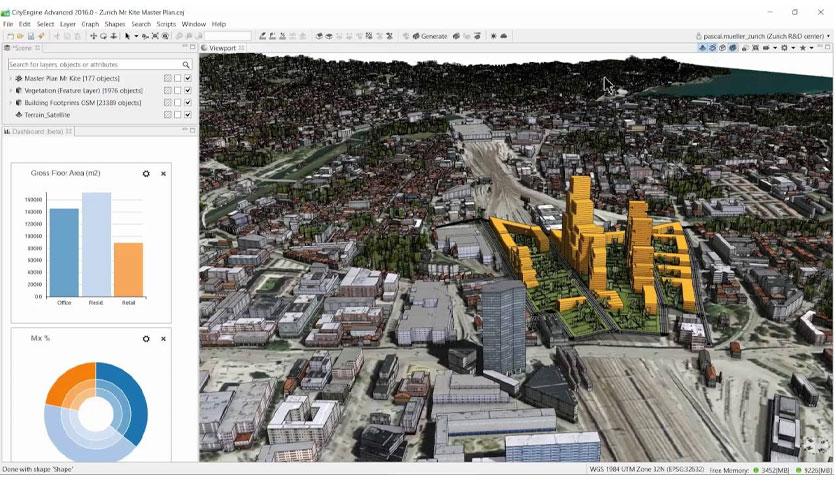Toggle hatched-square icon for Master Plan layer

click(167, 78)
